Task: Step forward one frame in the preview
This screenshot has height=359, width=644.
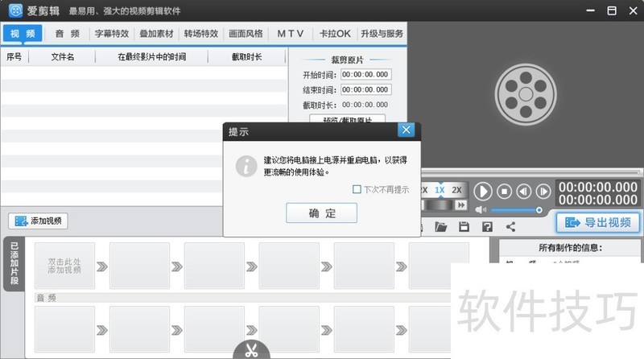Action: click(543, 192)
